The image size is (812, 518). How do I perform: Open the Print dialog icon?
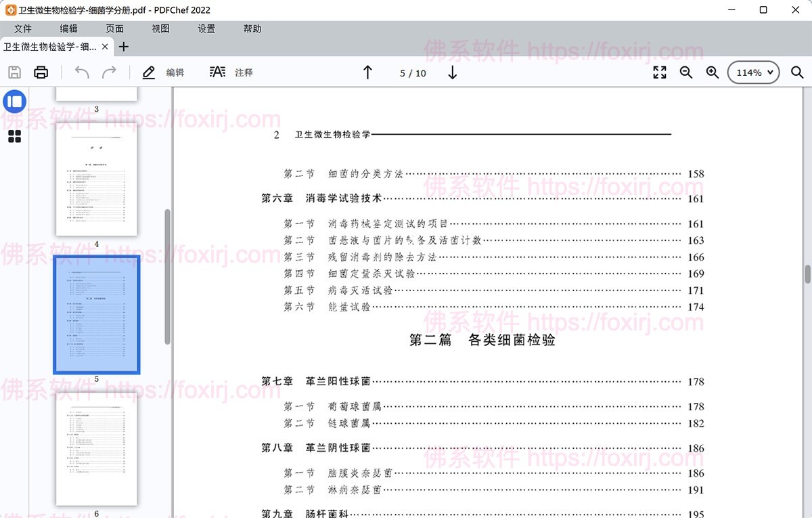pos(41,72)
